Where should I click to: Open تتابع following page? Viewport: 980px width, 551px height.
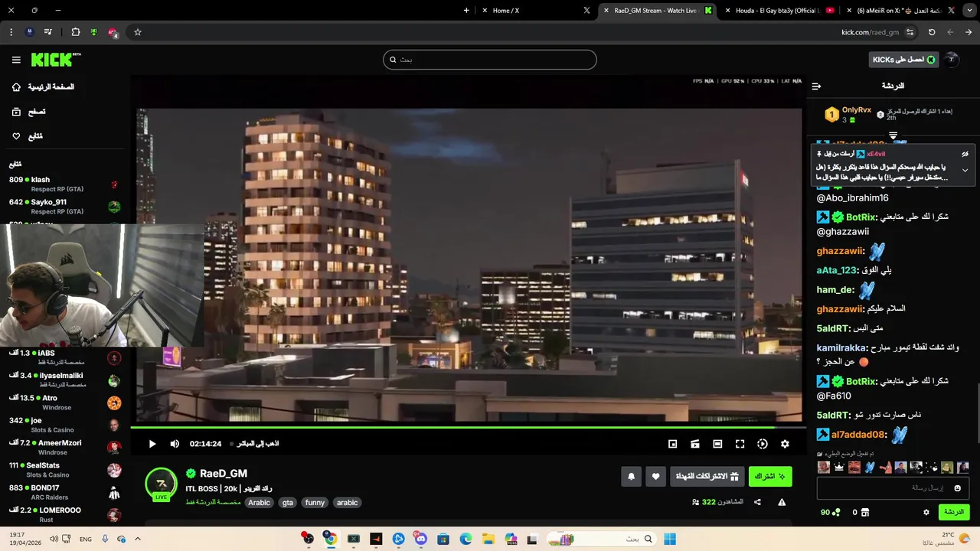click(28, 136)
